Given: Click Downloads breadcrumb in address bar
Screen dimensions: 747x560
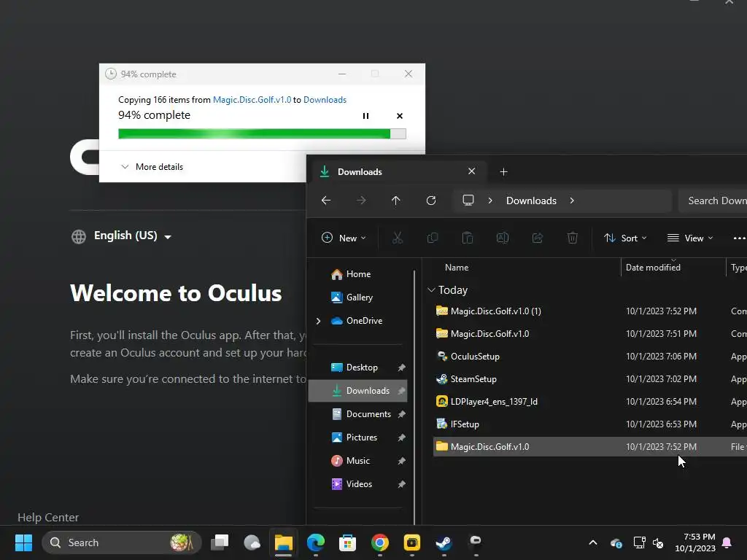Looking at the screenshot, I should [531, 201].
